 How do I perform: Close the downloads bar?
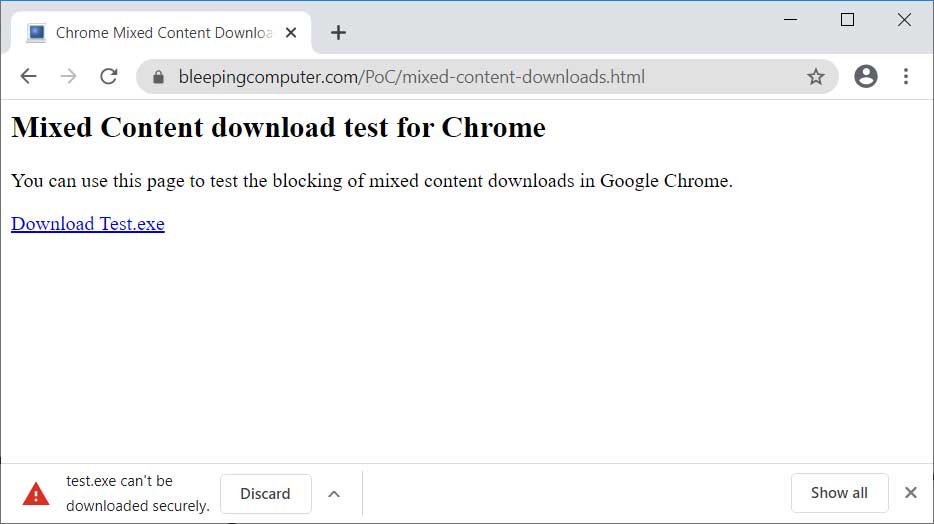[910, 492]
